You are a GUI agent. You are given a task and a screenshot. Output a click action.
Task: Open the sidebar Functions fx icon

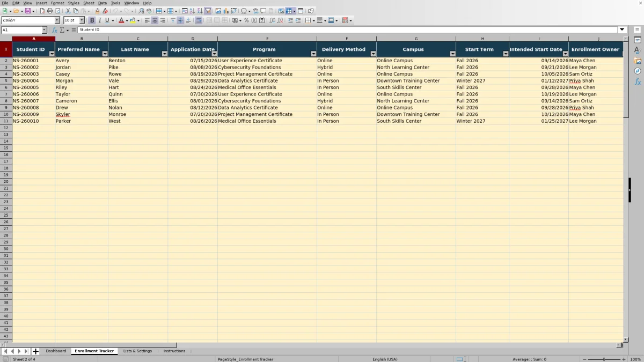pyautogui.click(x=638, y=82)
